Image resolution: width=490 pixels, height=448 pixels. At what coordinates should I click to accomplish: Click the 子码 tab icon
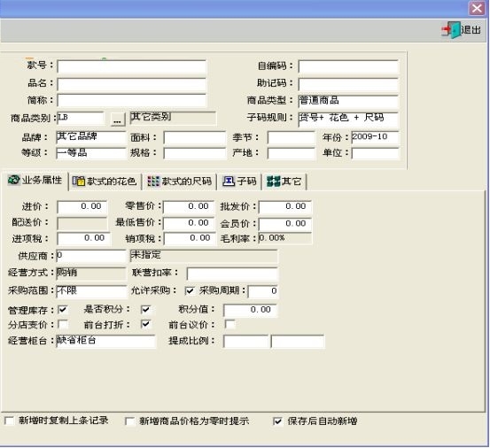pyautogui.click(x=228, y=182)
